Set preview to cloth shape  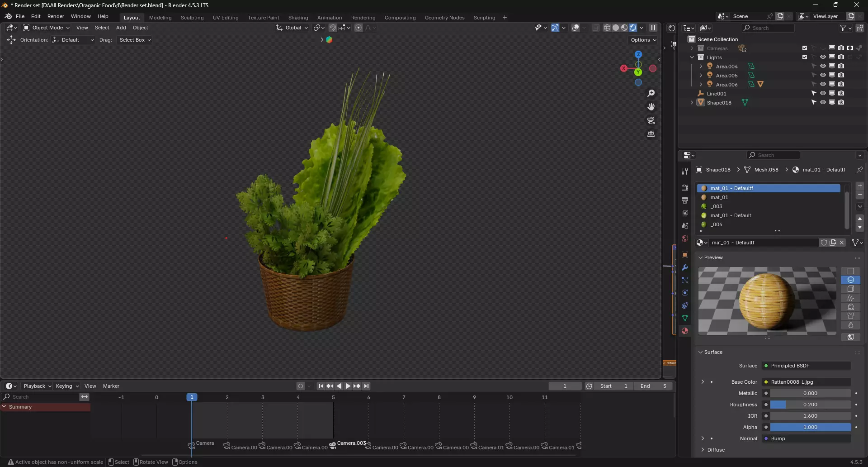(850, 316)
